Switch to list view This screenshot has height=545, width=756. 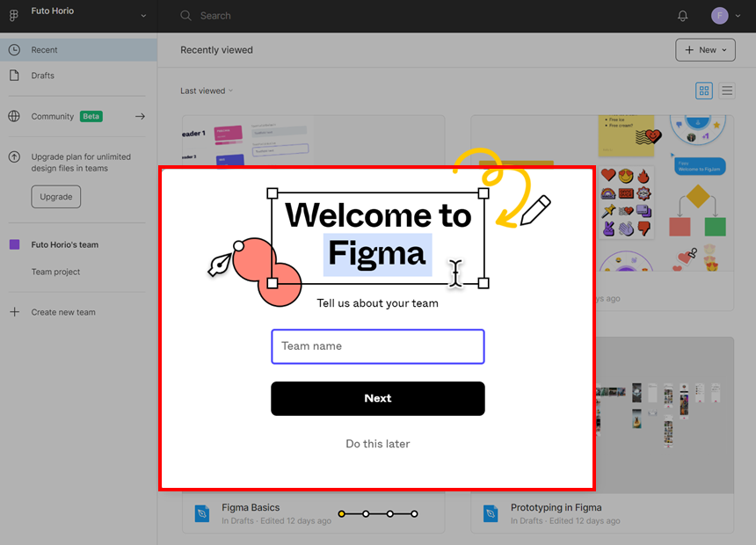click(x=727, y=91)
